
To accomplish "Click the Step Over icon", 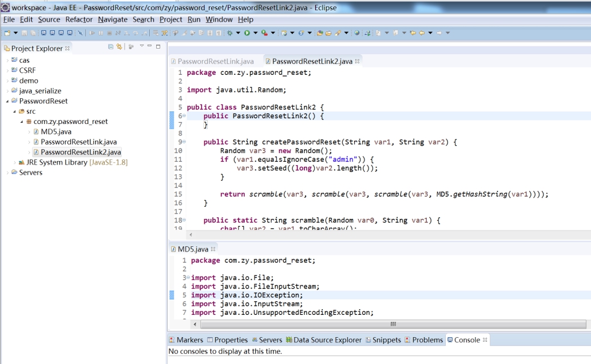I will pos(136,33).
